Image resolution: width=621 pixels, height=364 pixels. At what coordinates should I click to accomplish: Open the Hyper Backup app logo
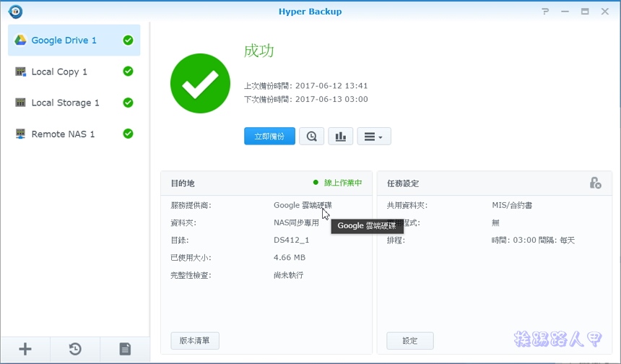point(15,12)
